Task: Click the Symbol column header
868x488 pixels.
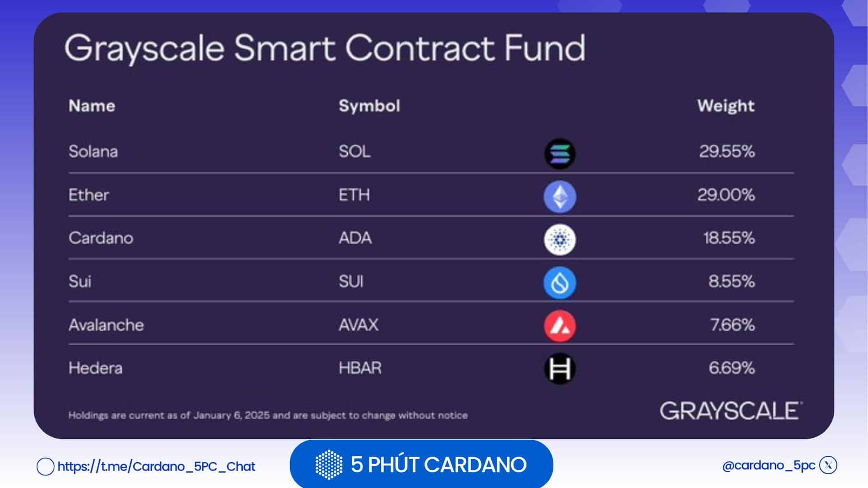Action: click(369, 106)
